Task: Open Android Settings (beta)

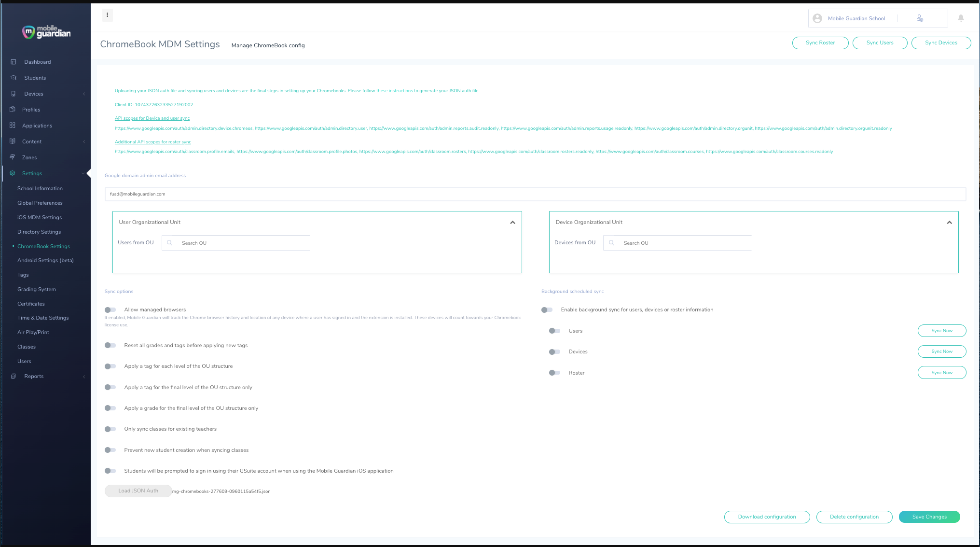Action: (x=45, y=260)
